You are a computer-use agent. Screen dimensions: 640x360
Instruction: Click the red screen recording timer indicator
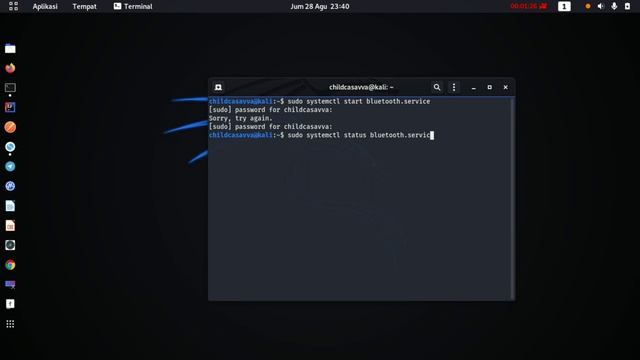[x=529, y=6]
